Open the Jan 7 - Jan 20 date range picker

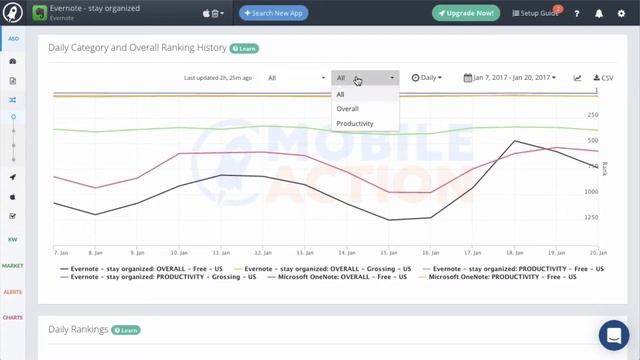pyautogui.click(x=510, y=78)
